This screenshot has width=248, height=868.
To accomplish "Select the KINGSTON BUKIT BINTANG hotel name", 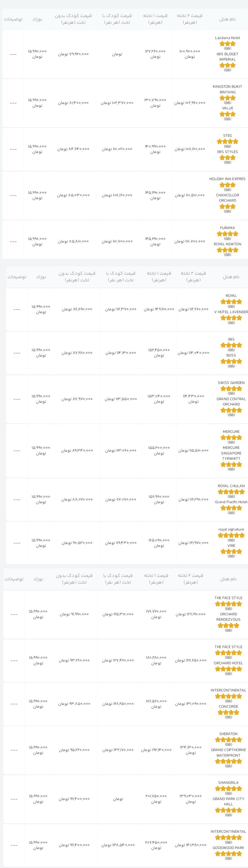I will pos(227,89).
